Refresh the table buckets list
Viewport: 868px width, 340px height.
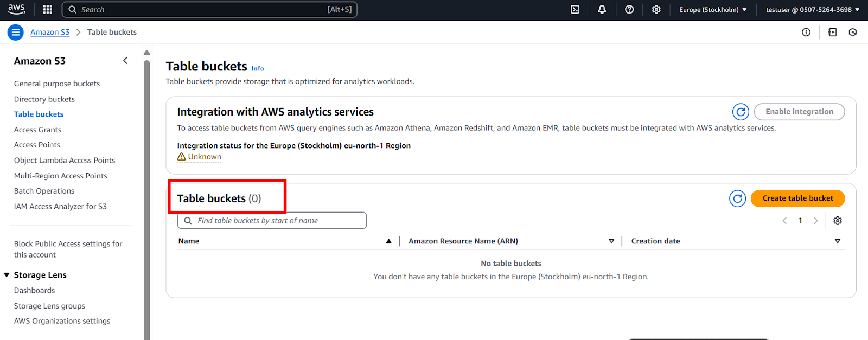pyautogui.click(x=737, y=198)
